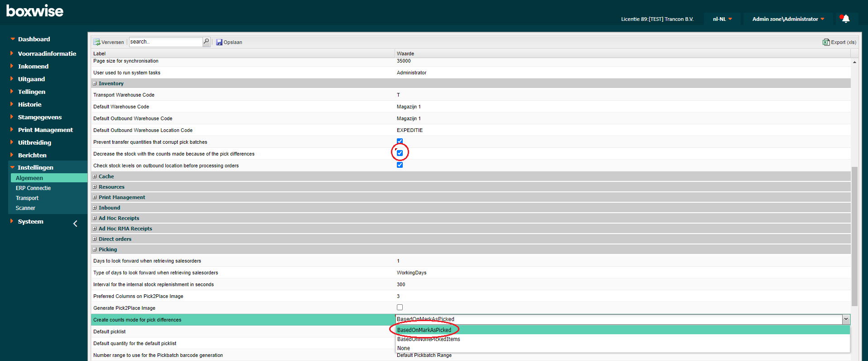
Task: Click the Transport Warehouse Code value T
Action: click(x=398, y=95)
